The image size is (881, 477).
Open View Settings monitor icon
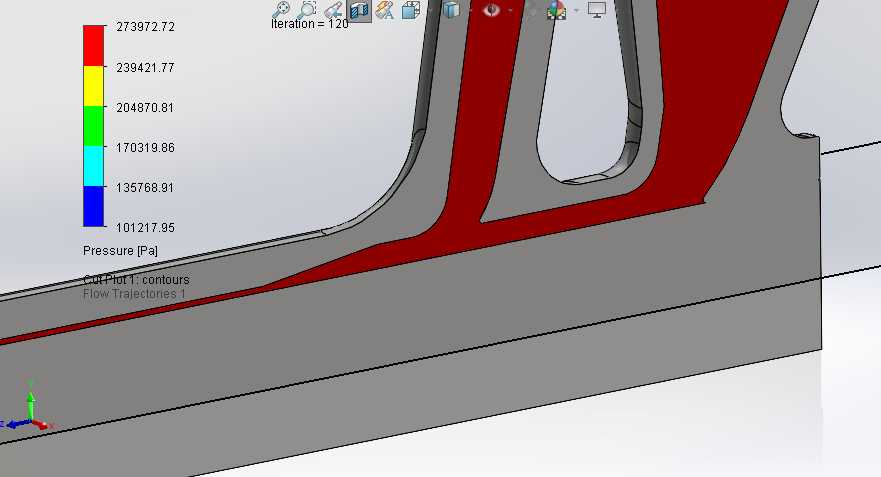[597, 10]
